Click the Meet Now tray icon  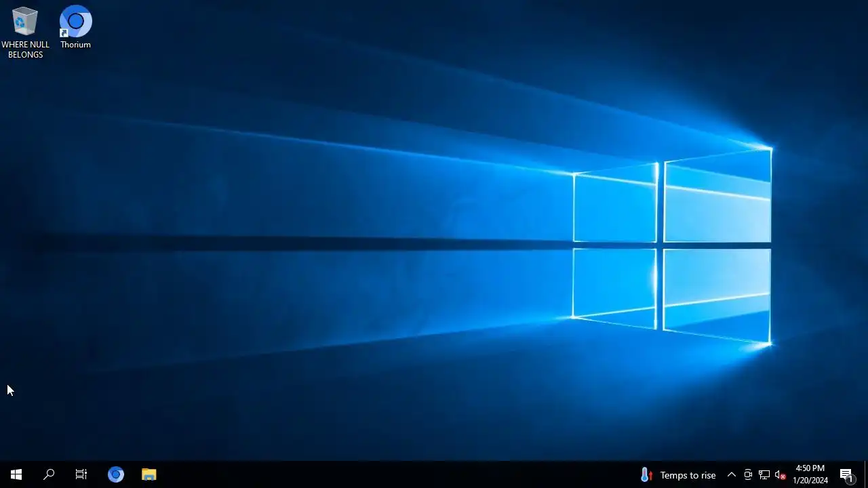[x=748, y=474]
